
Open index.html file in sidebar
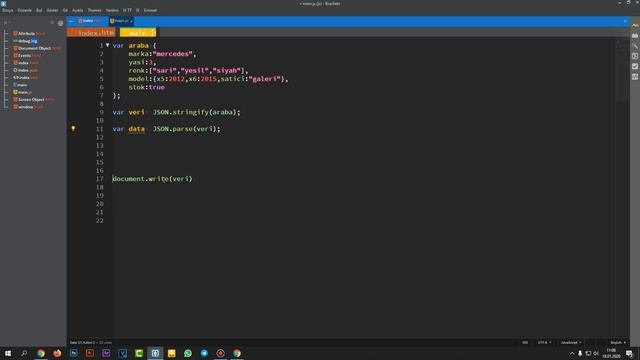[26, 63]
